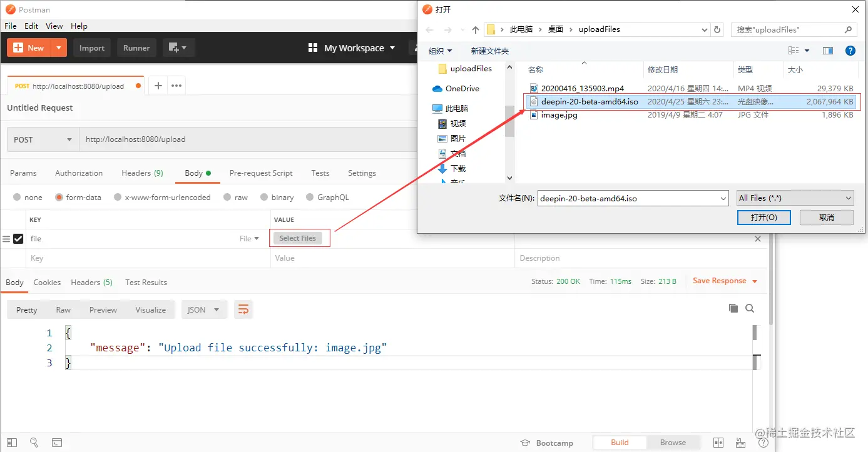The image size is (868, 452).
Task: Switch to the Browse mode toggle
Action: [x=673, y=443]
